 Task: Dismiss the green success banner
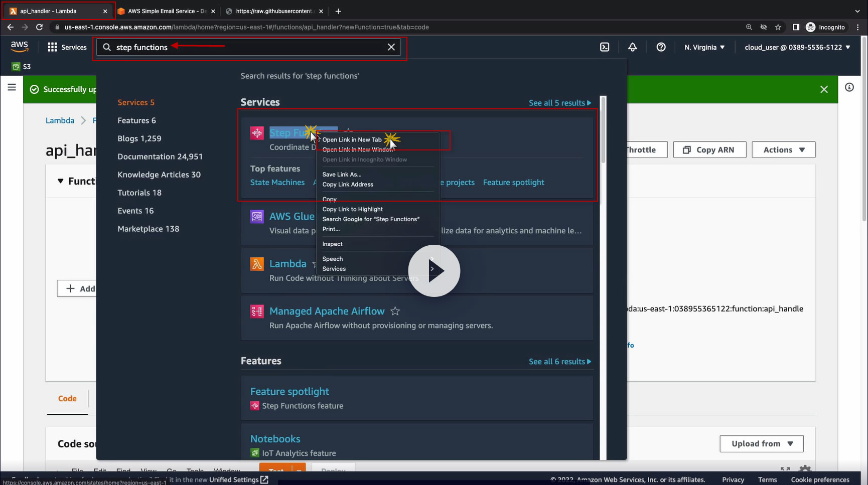[x=824, y=89]
